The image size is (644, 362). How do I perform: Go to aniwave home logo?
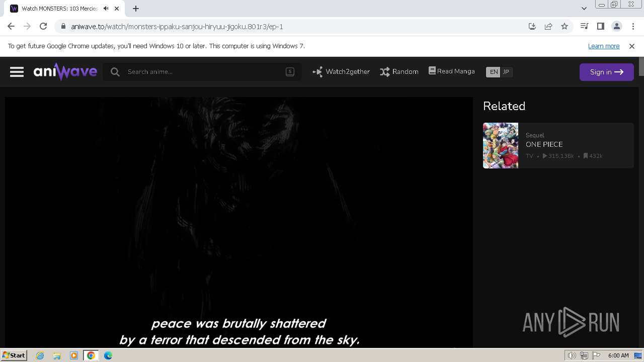[x=65, y=72]
